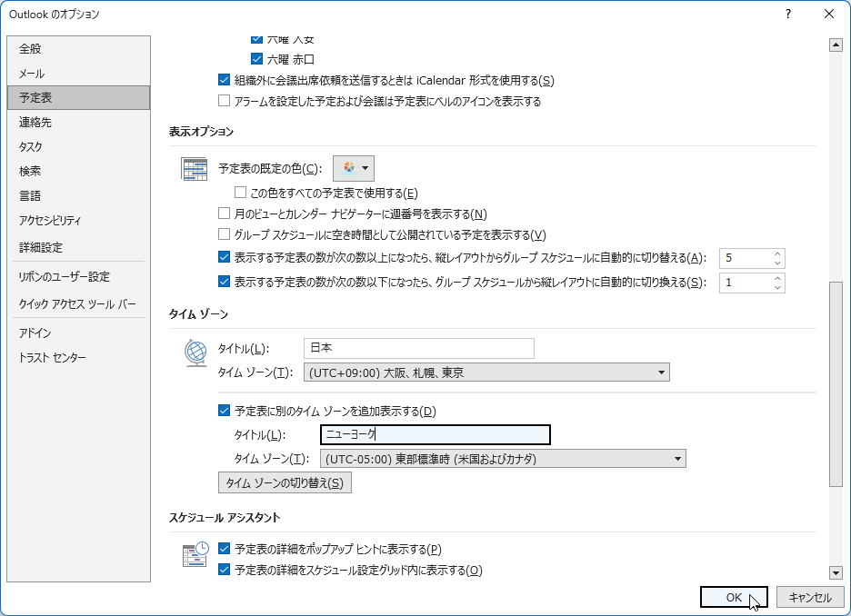The width and height of the screenshot is (851, 616).
Task: Select メール in the options sidebar
Action: (x=79, y=74)
